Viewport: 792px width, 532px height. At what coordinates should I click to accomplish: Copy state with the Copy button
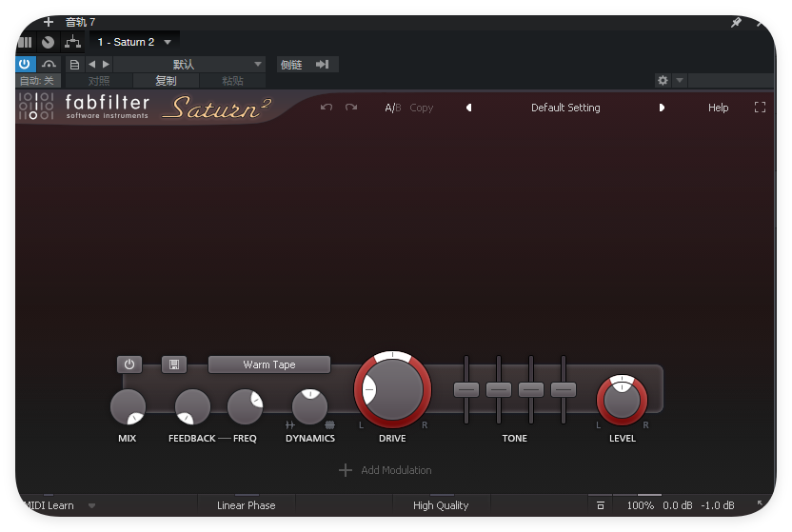point(422,108)
